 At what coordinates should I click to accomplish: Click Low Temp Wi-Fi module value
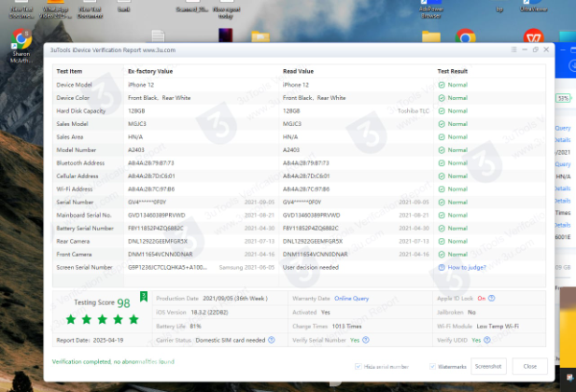498,327
